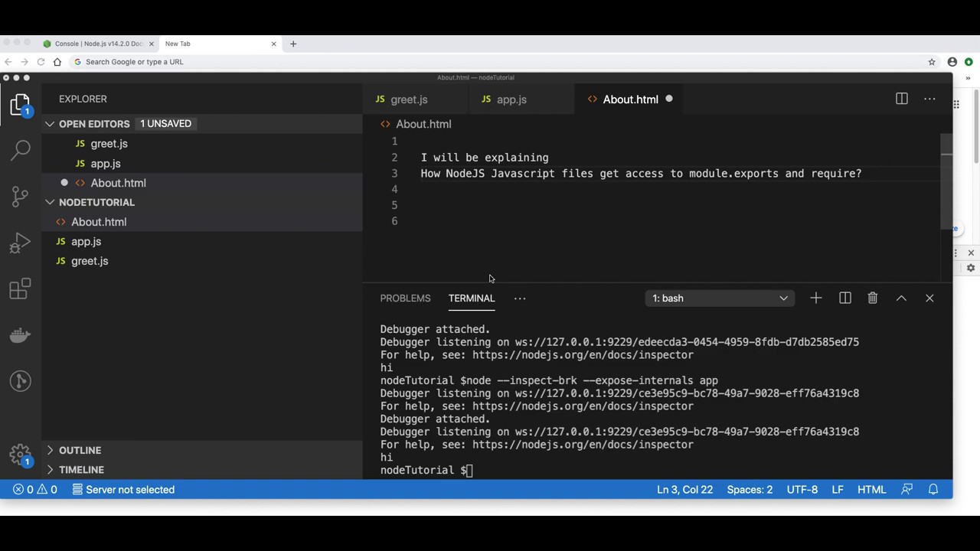Click the 1 UNSAVED badge
The width and height of the screenshot is (980, 551).
click(x=165, y=124)
